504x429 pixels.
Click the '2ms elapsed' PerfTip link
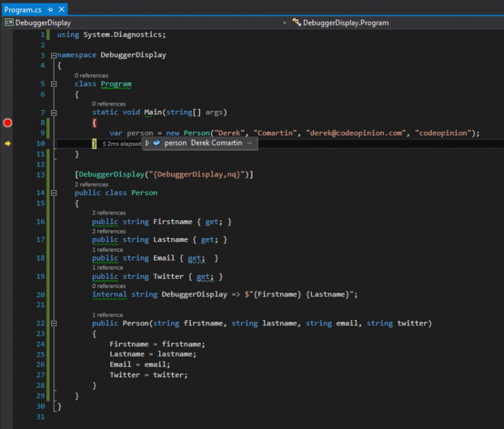122,144
